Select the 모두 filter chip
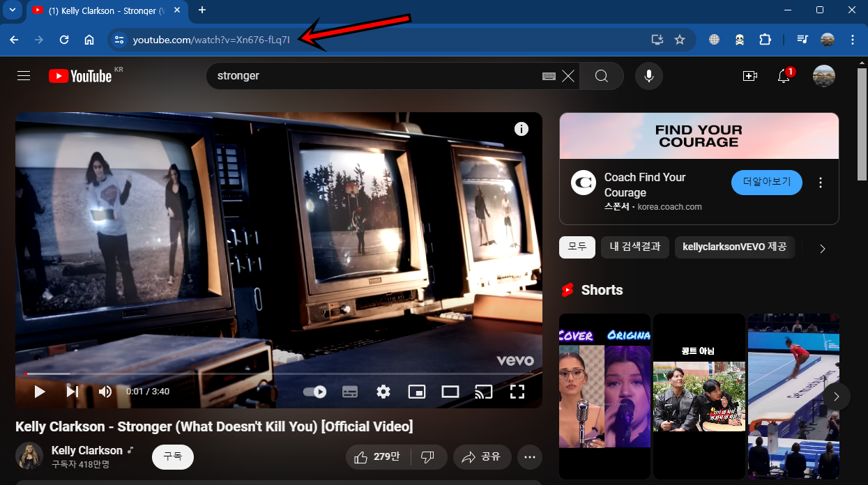The image size is (868, 485). (x=577, y=247)
